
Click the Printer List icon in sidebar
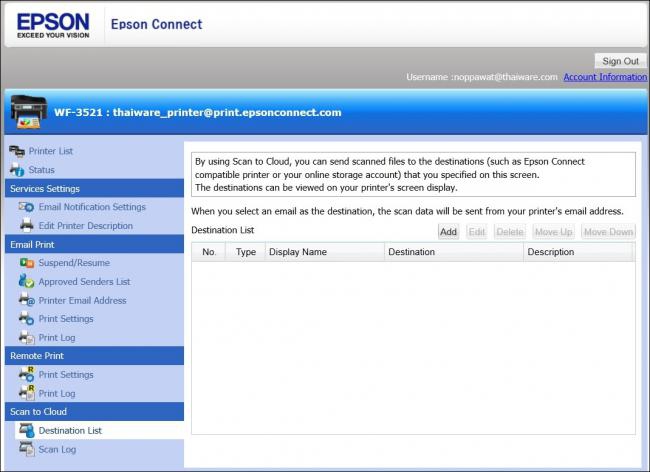point(17,151)
